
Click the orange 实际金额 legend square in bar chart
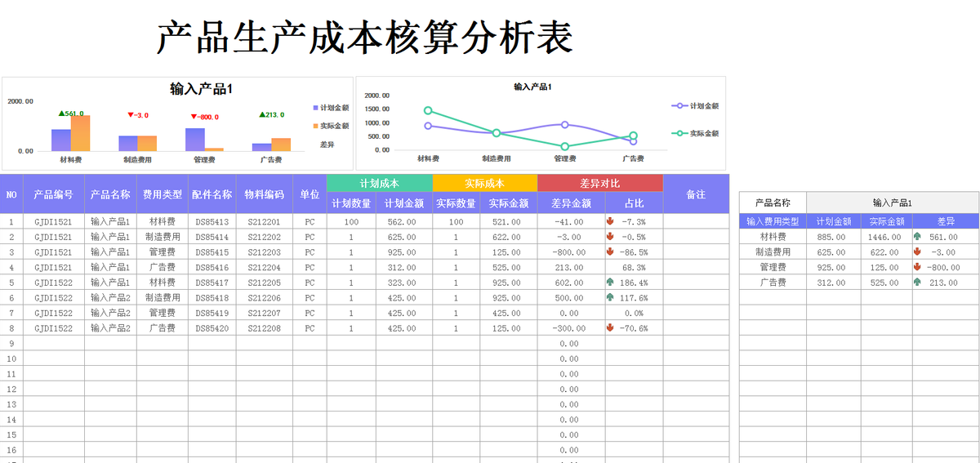[316, 126]
